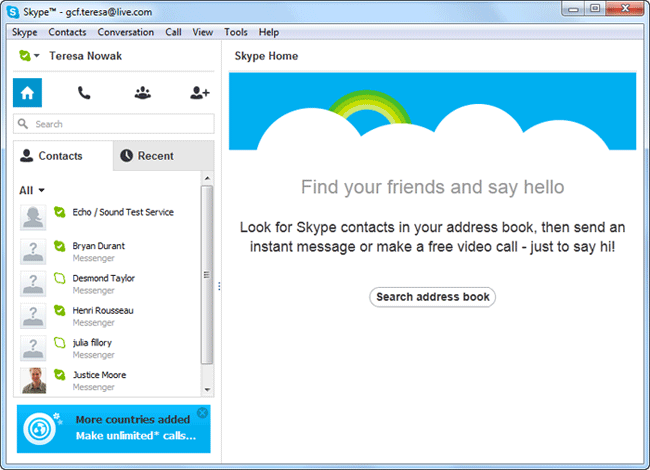
Task: Click Justice Moore's online status icon
Action: [x=60, y=375]
